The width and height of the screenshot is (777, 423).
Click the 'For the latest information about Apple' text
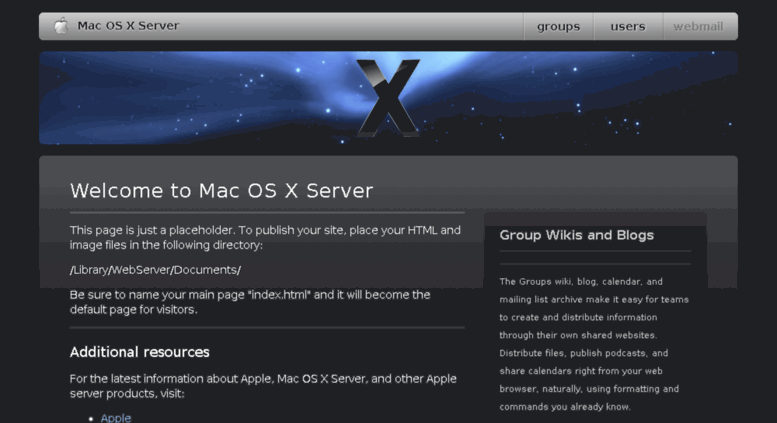263,386
